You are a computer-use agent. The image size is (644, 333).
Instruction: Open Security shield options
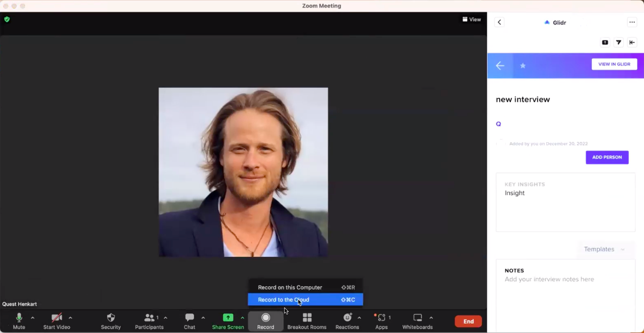tap(111, 321)
